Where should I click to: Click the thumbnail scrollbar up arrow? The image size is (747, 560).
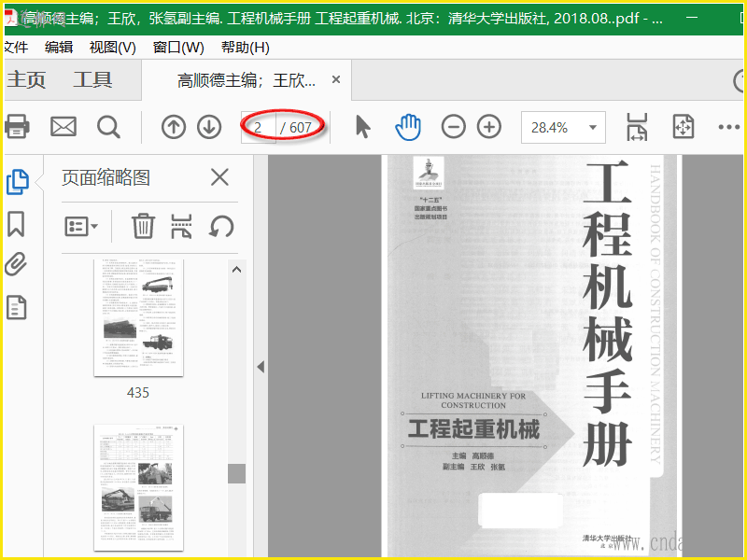[x=236, y=270]
